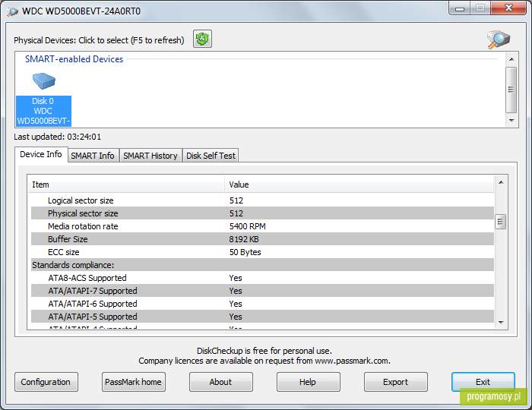Image resolution: width=532 pixels, height=410 pixels.
Task: Minimize the DiskCheckup window
Action: (460, 8)
